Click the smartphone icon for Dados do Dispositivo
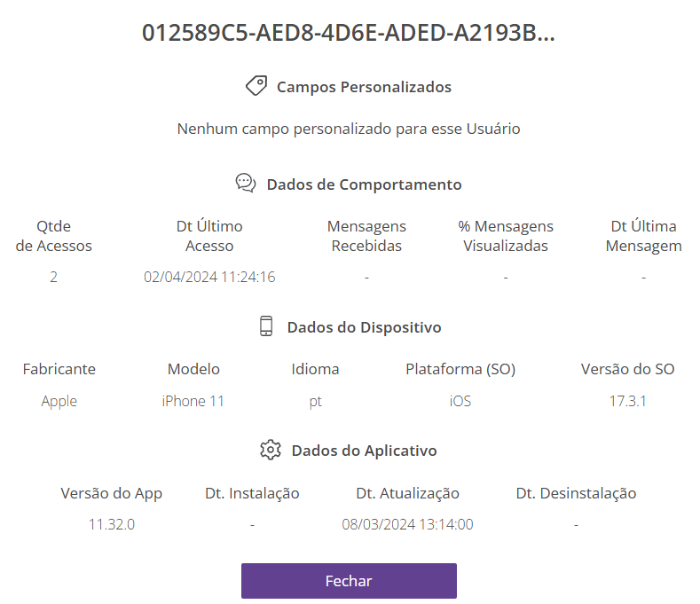Image resolution: width=700 pixels, height=604 pixels. [x=266, y=326]
